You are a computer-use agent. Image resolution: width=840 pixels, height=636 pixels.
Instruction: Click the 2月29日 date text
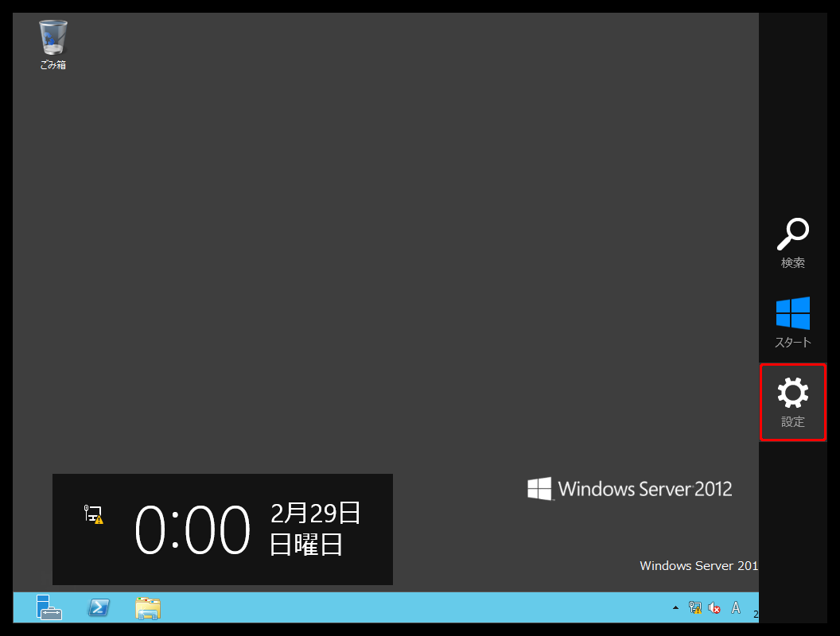[315, 513]
